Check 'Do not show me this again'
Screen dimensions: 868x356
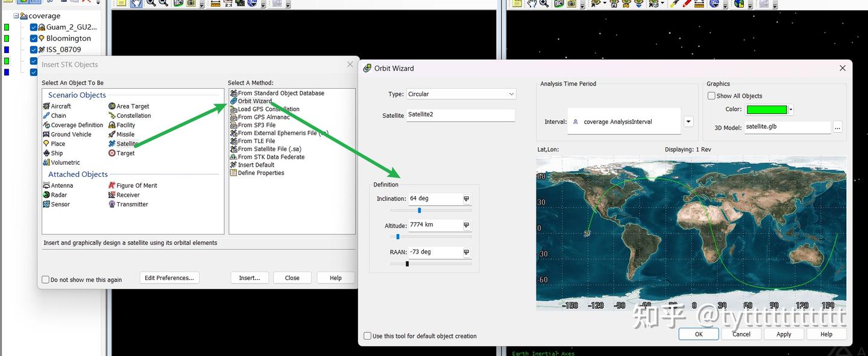[45, 280]
